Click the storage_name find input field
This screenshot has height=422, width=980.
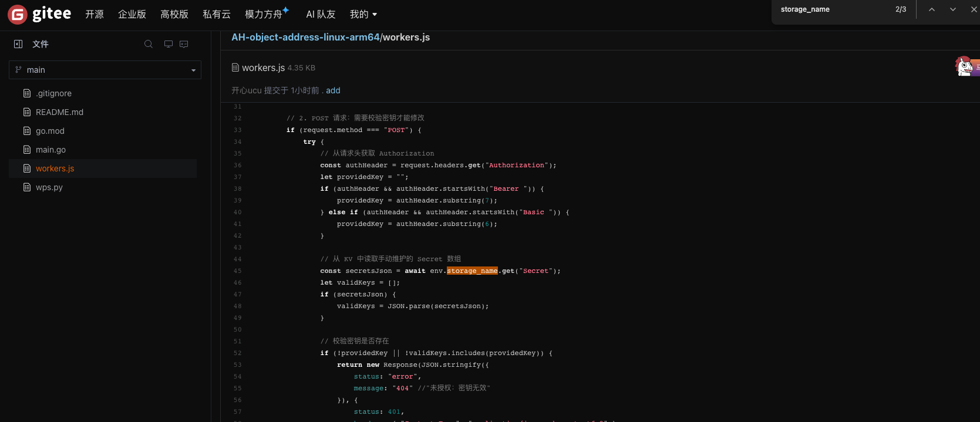click(x=834, y=9)
